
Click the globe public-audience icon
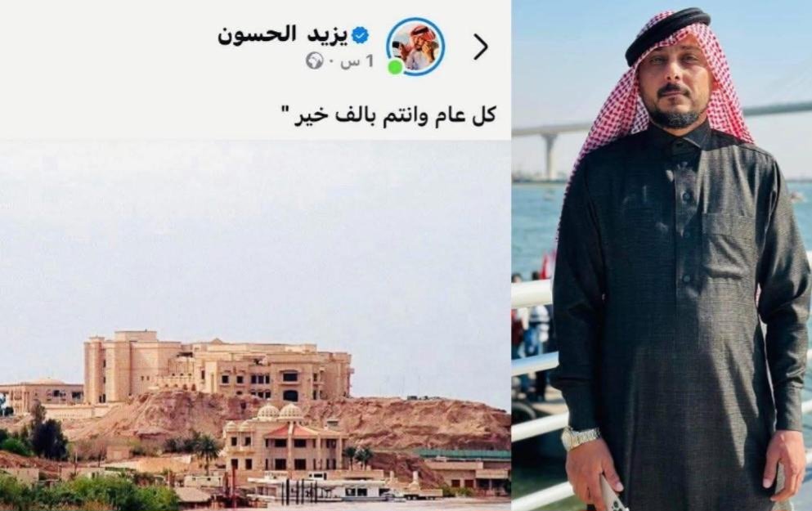click(x=314, y=61)
